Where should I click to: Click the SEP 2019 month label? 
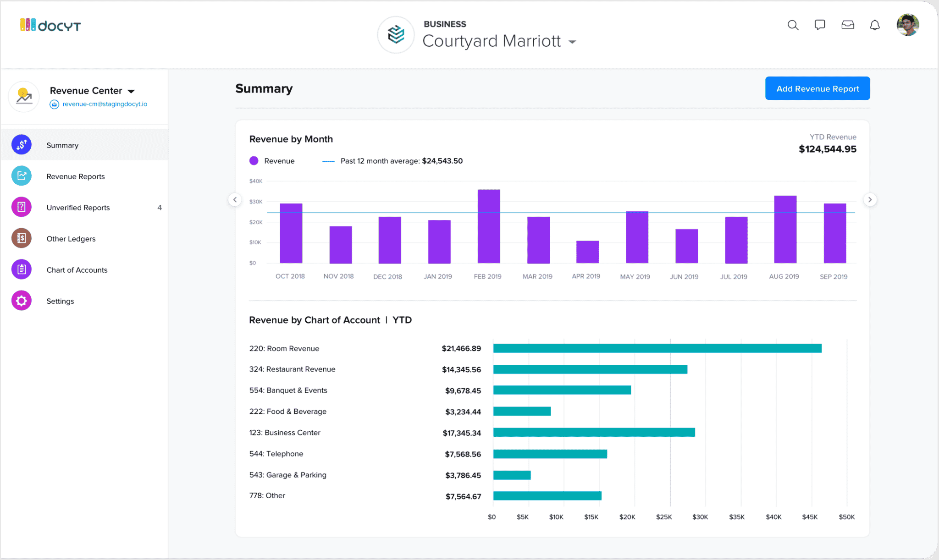(834, 277)
